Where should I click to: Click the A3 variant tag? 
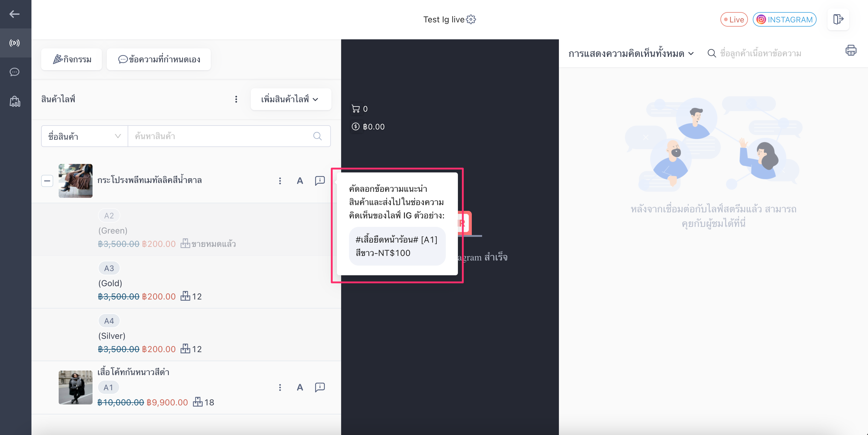tap(109, 268)
